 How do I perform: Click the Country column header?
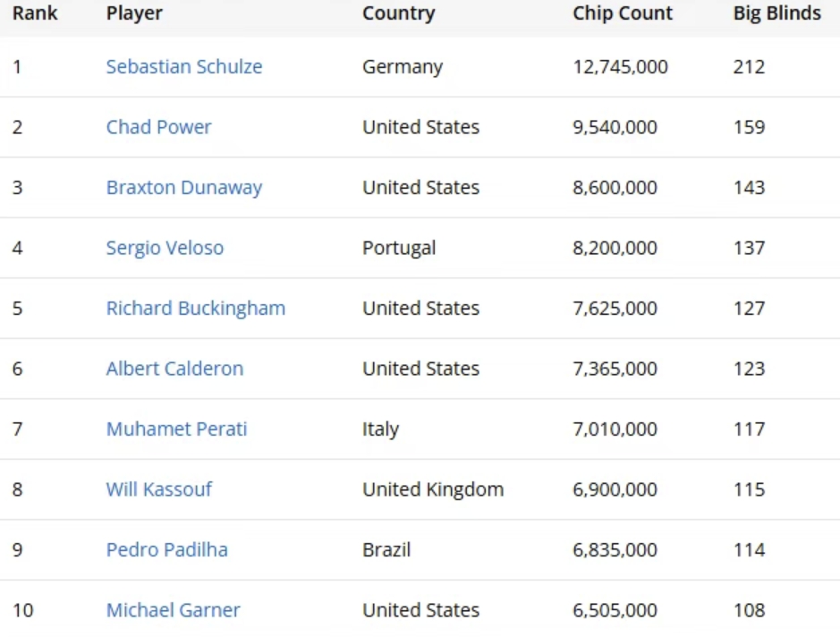[399, 13]
